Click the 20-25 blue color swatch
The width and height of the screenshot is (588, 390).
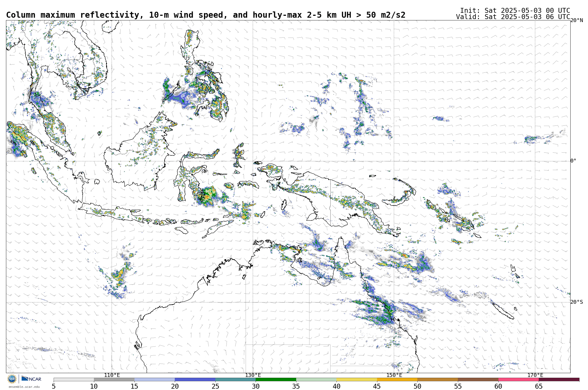pos(195,379)
